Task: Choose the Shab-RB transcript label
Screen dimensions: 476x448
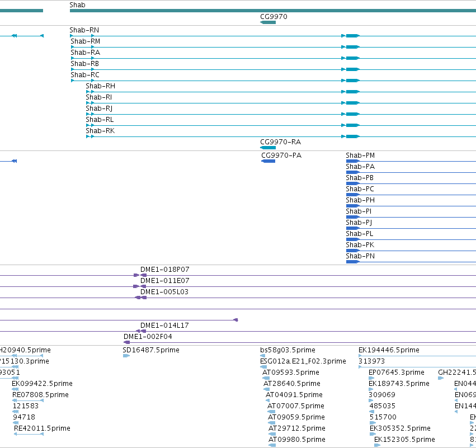Action: click(x=84, y=64)
